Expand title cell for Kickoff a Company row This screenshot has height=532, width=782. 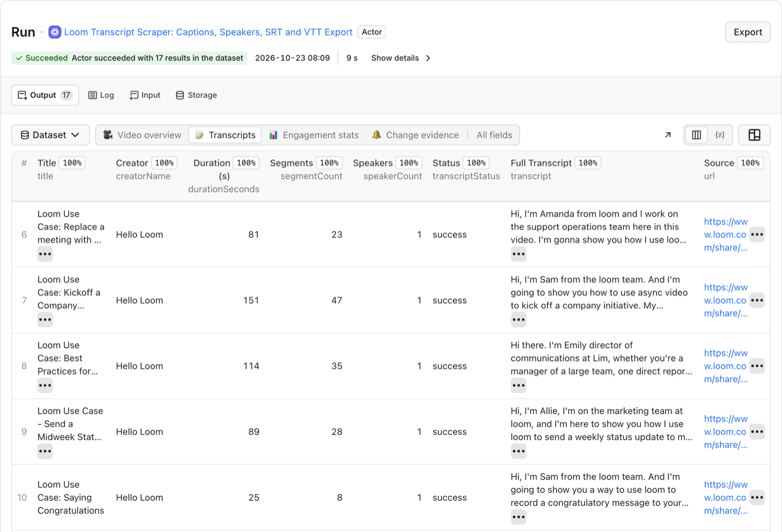[45, 320]
